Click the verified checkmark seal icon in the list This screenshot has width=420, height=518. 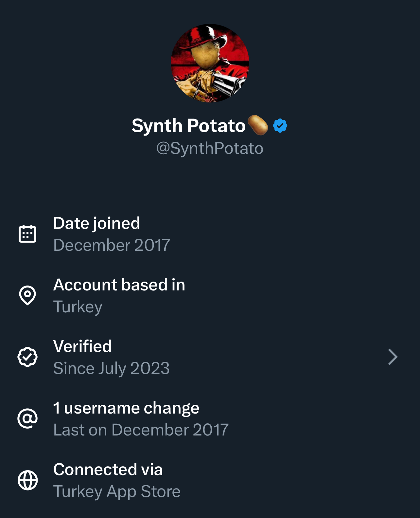coord(27,357)
